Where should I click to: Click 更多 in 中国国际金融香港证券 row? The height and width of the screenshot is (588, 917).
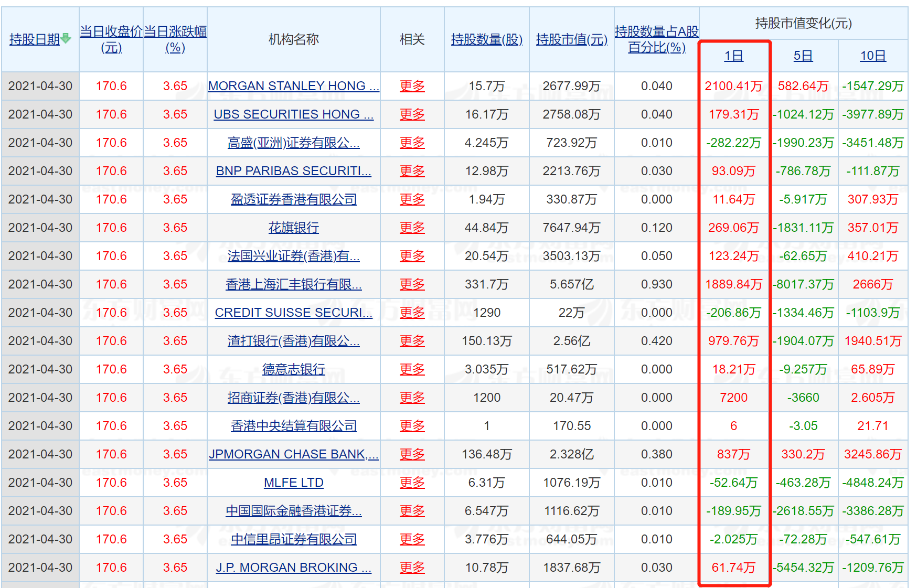tap(412, 511)
